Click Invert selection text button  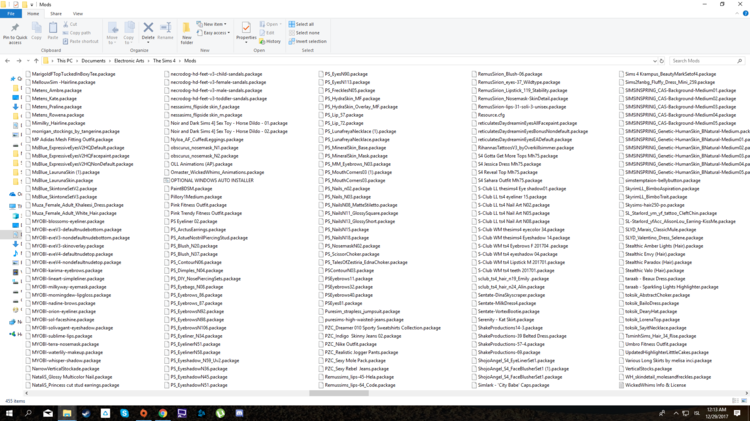tap(311, 41)
